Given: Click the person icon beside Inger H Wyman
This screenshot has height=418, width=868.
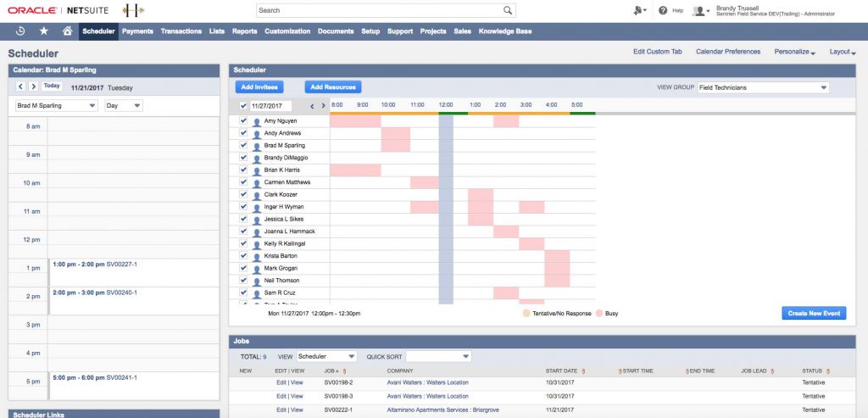Looking at the screenshot, I should pos(256,208).
